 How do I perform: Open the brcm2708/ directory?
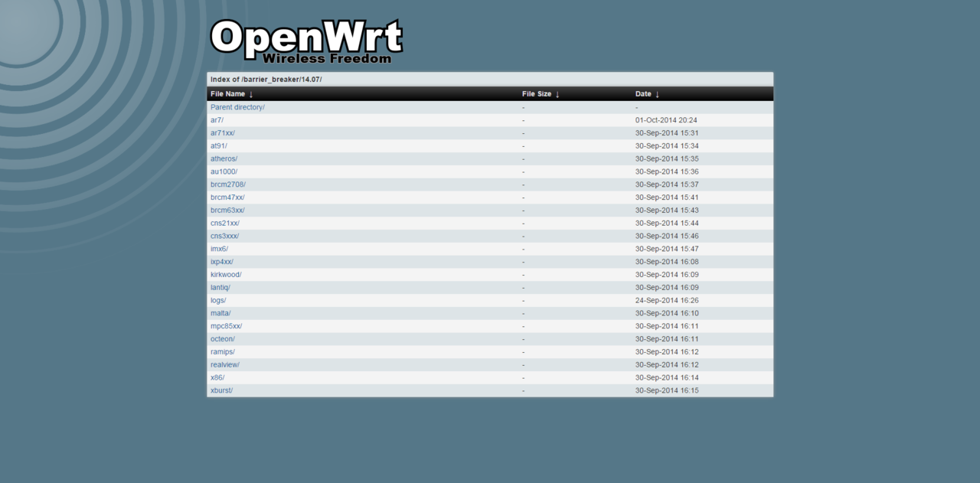point(228,184)
